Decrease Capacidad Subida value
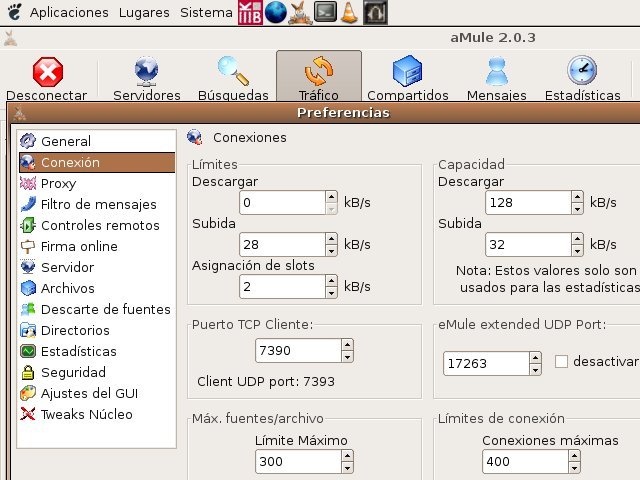 (x=577, y=250)
